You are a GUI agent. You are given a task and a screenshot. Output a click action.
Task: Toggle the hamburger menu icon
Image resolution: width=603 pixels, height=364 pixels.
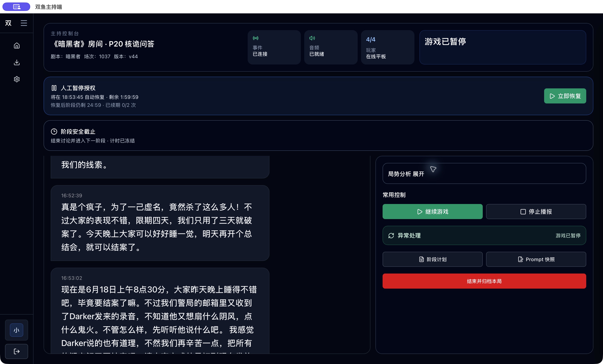pyautogui.click(x=24, y=23)
